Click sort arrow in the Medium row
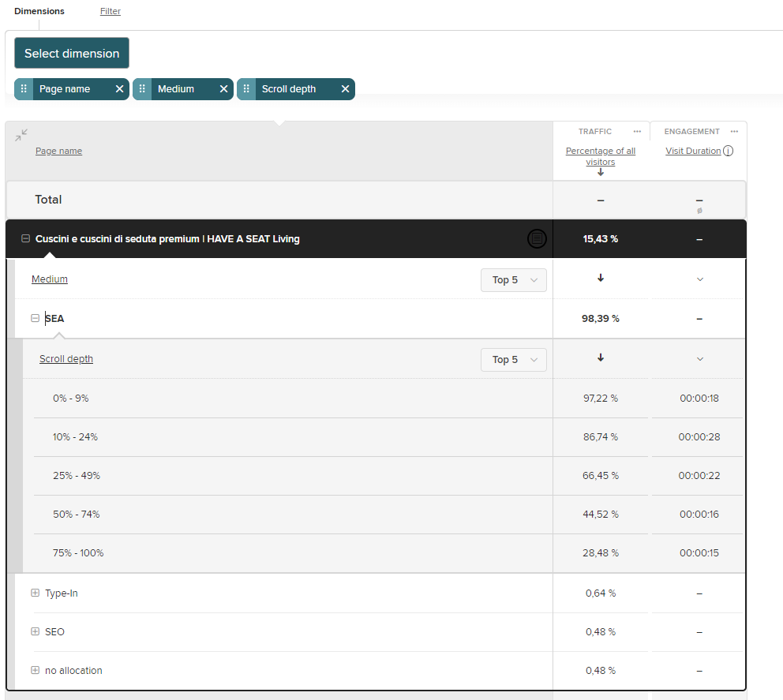783x700 pixels. tap(601, 278)
